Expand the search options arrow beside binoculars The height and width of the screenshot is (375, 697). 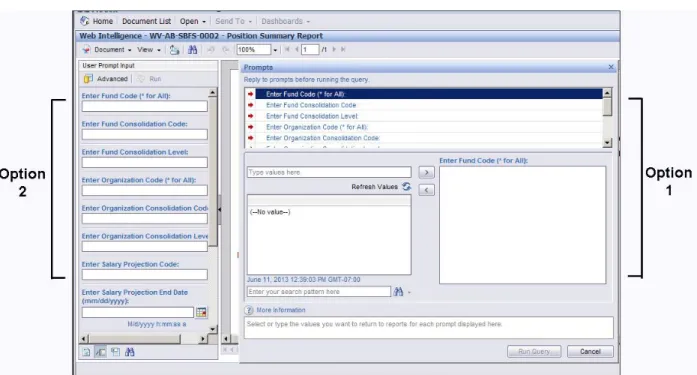409,292
